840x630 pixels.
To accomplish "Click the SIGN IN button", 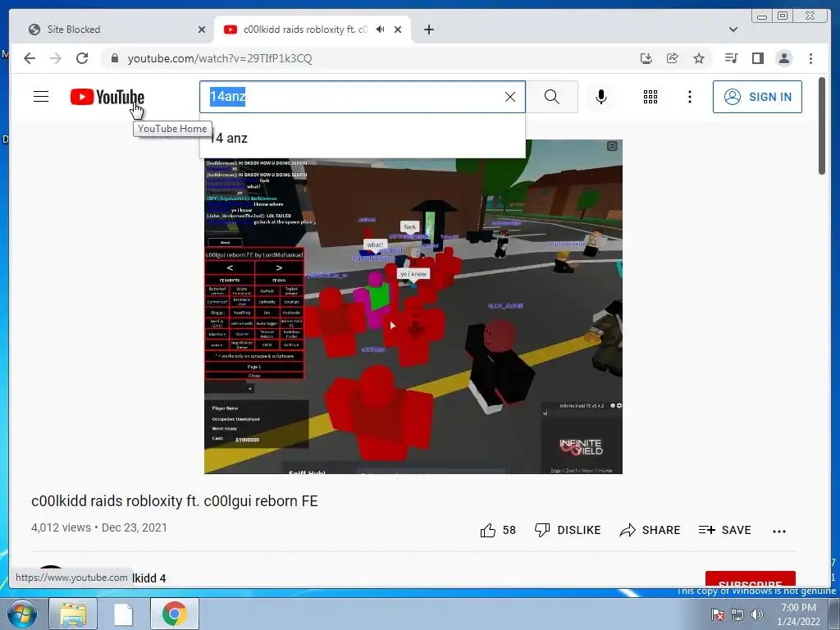I will pyautogui.click(x=757, y=97).
